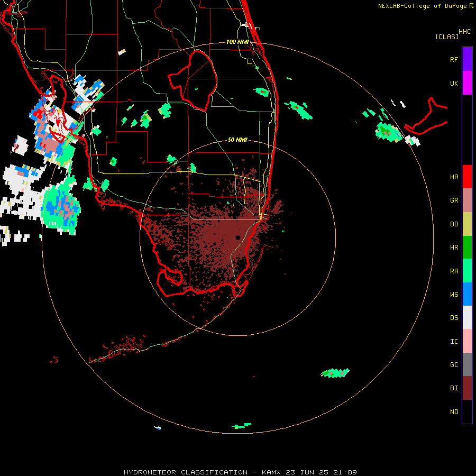The width and height of the screenshot is (476, 476).
Task: Click the HR legend label
Action: tap(454, 248)
